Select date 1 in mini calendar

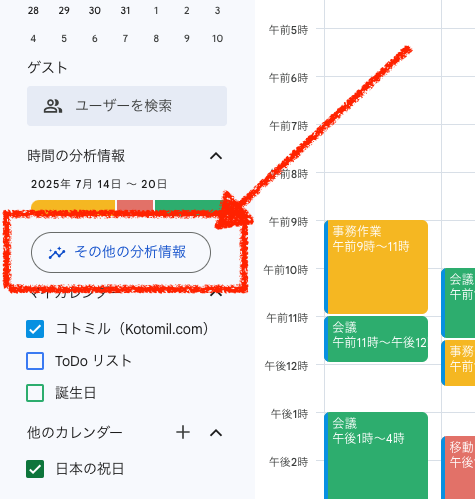156,11
